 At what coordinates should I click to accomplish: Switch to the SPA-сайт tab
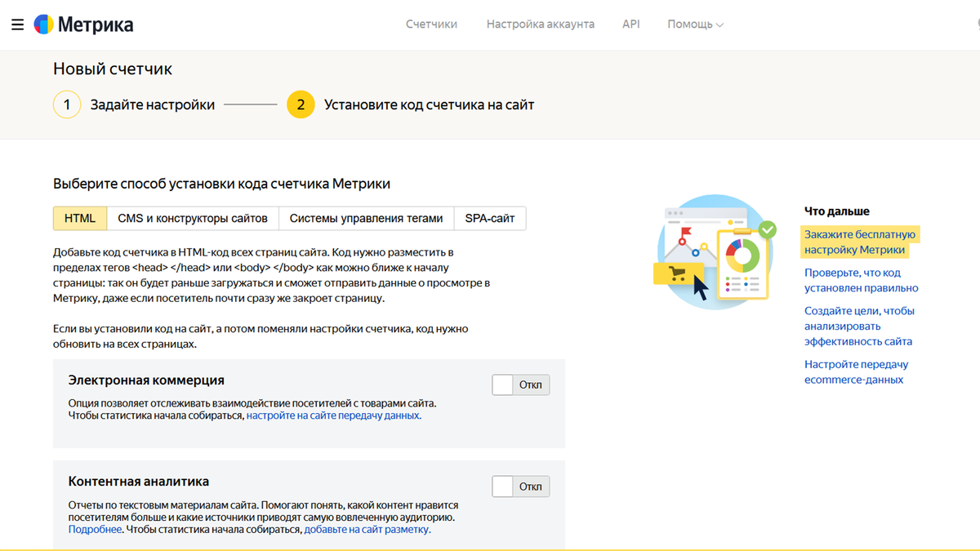490,218
